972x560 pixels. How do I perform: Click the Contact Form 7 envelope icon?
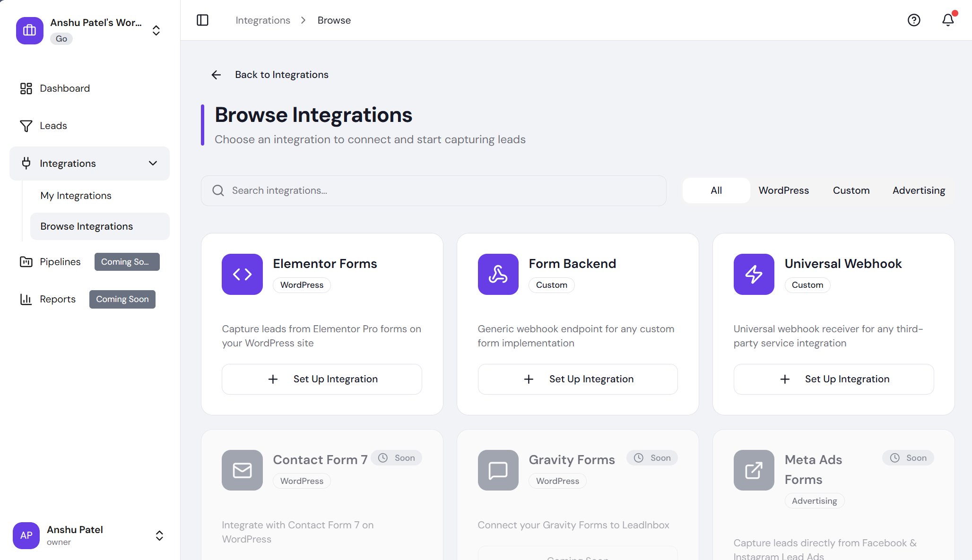[x=242, y=470]
